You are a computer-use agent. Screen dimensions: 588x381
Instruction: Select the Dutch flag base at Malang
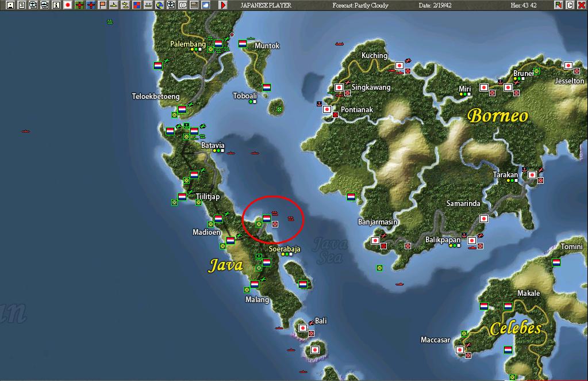[x=255, y=284]
